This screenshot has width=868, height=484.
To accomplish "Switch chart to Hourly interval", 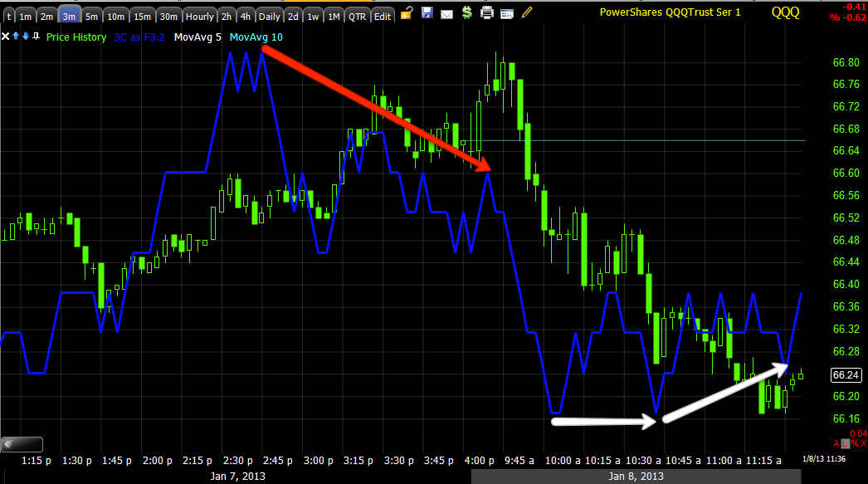I will [199, 16].
